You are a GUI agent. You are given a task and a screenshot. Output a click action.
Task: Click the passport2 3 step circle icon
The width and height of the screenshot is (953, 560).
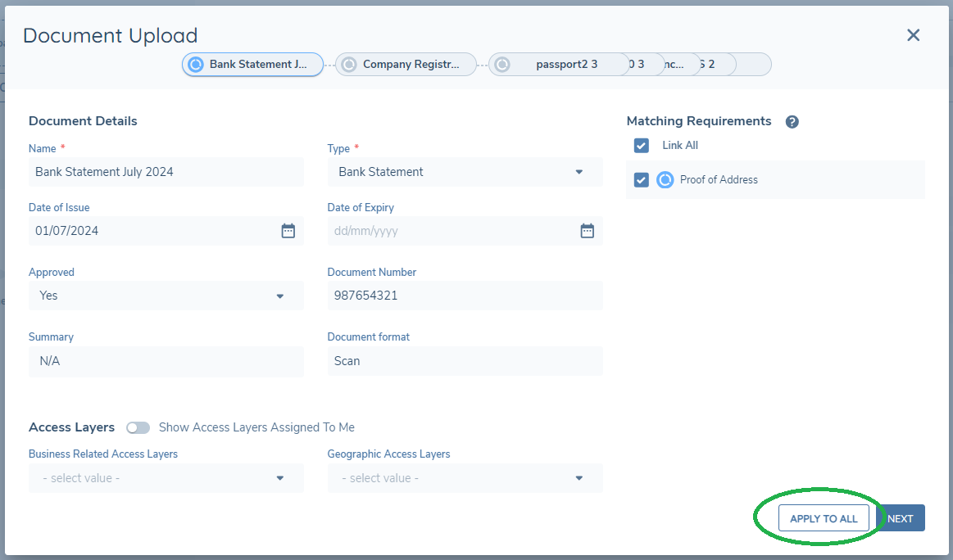[502, 65]
